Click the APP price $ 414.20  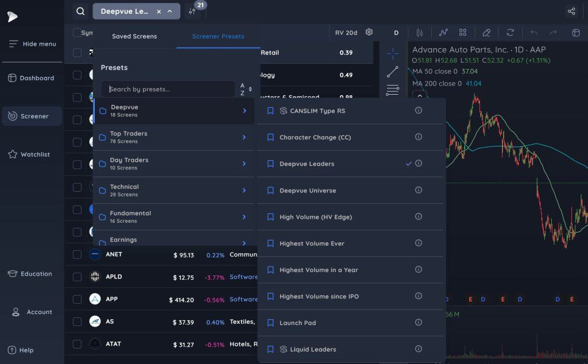coord(181,300)
